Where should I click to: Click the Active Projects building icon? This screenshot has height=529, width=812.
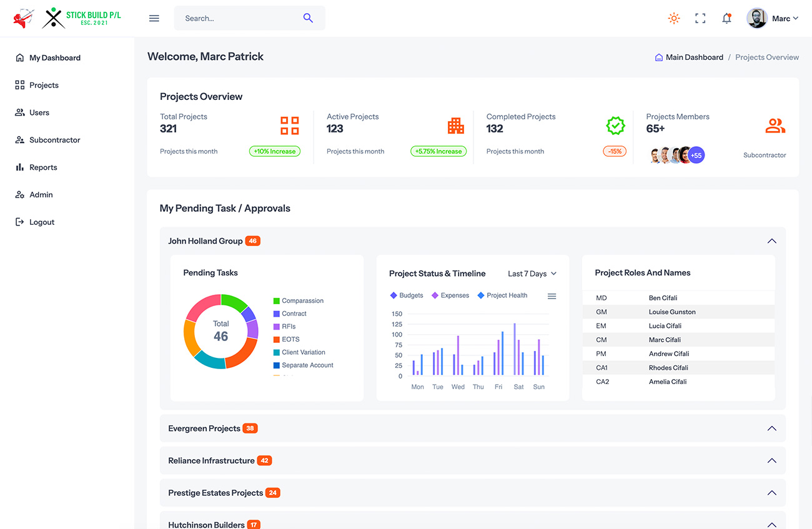click(x=456, y=126)
